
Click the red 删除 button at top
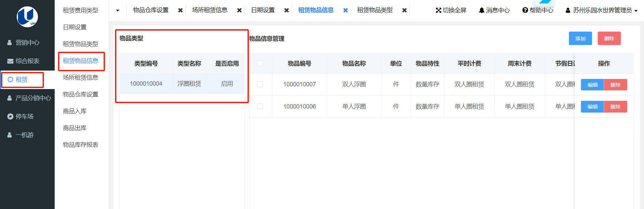[x=609, y=38]
